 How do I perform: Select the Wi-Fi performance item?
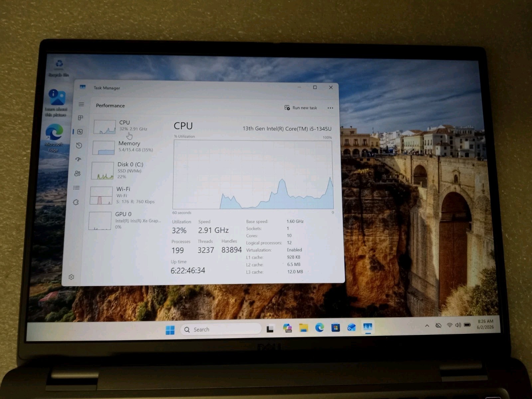[125, 195]
